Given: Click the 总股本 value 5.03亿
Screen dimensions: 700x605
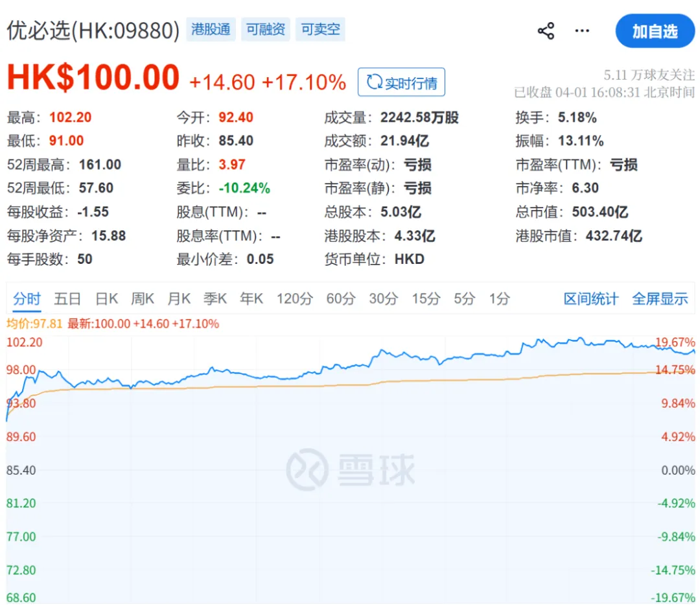Looking at the screenshot, I should pos(401,211).
